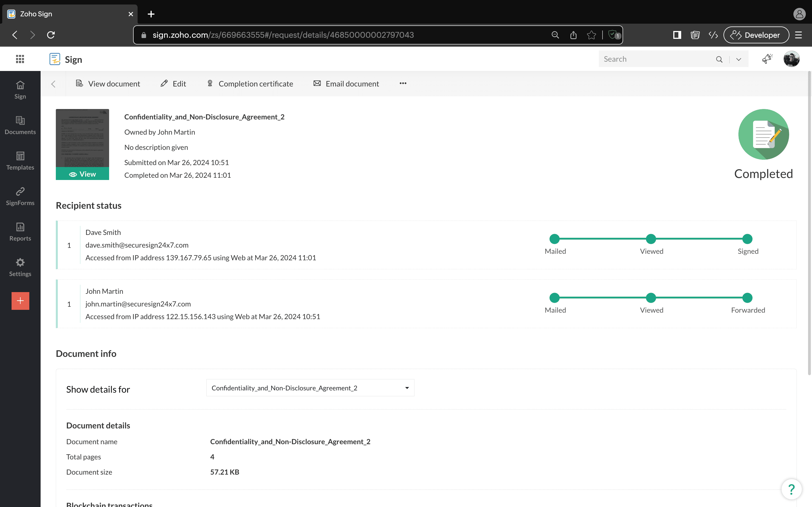This screenshot has height=507, width=812.
Task: Go to SignForms in the sidebar
Action: [x=20, y=197]
